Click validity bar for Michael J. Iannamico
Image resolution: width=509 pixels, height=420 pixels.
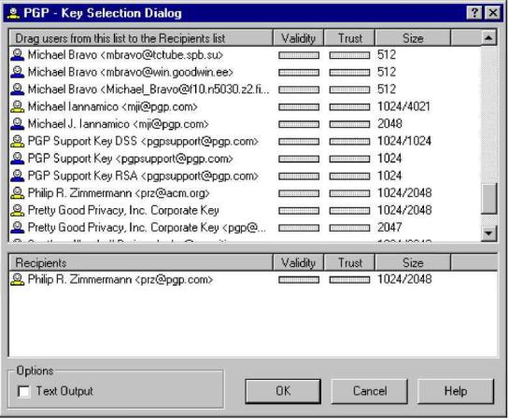(299, 124)
